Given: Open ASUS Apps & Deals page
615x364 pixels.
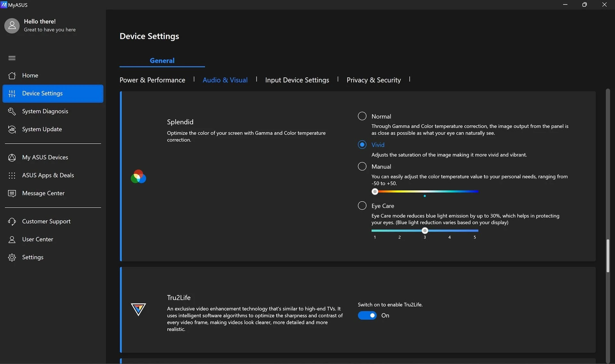Looking at the screenshot, I should click(53, 175).
